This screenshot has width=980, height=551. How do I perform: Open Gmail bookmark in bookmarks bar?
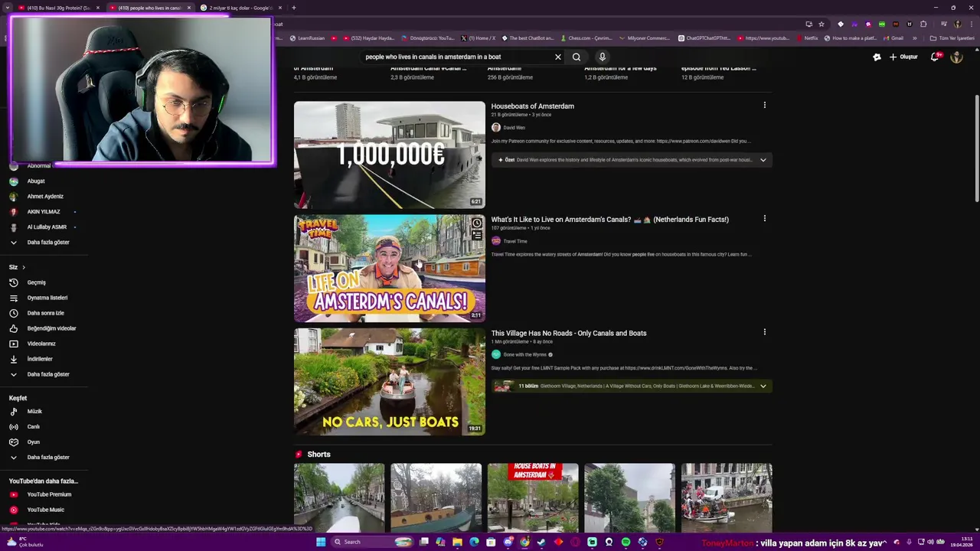pyautogui.click(x=893, y=38)
